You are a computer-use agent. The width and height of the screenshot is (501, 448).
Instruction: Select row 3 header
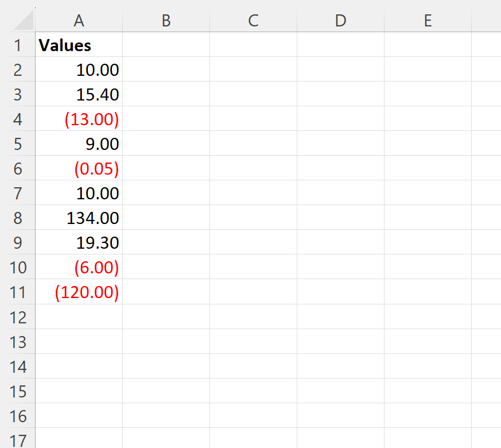point(18,94)
